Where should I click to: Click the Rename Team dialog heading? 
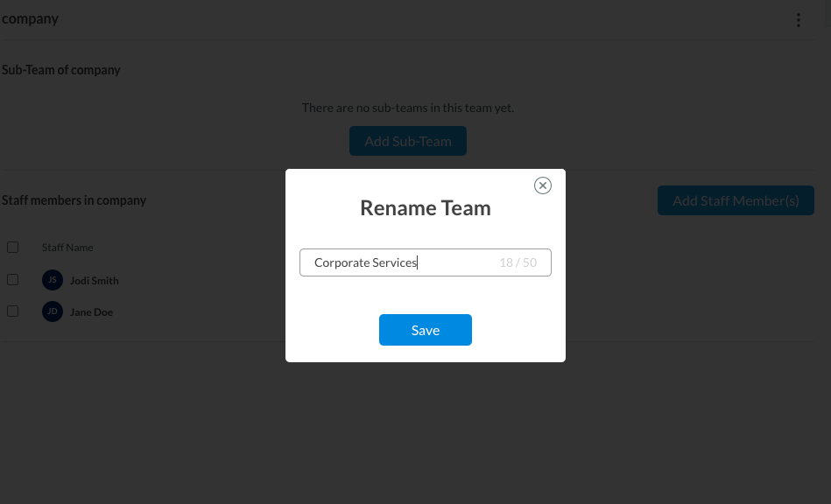pos(426,208)
